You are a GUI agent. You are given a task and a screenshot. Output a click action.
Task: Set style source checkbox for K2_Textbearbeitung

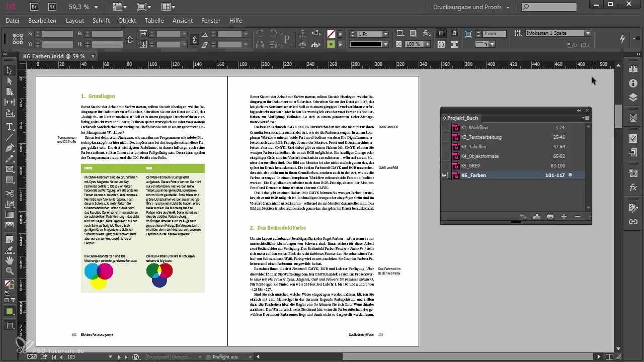click(445, 137)
